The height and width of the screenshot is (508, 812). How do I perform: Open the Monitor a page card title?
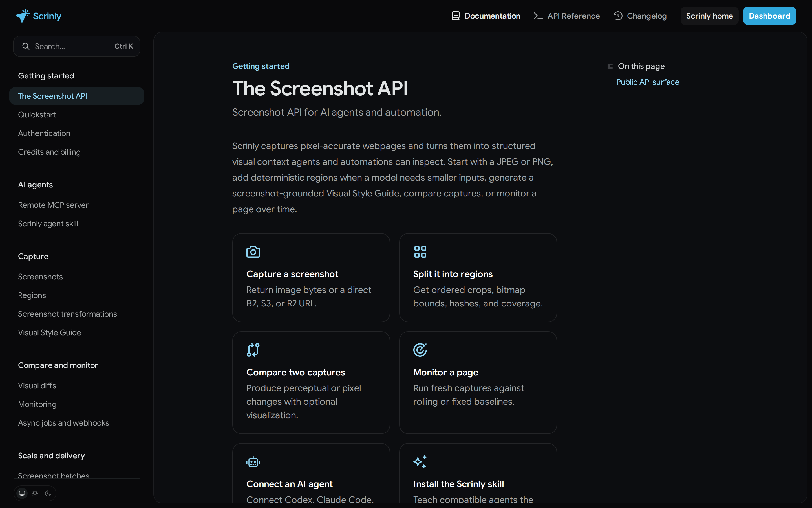445,372
